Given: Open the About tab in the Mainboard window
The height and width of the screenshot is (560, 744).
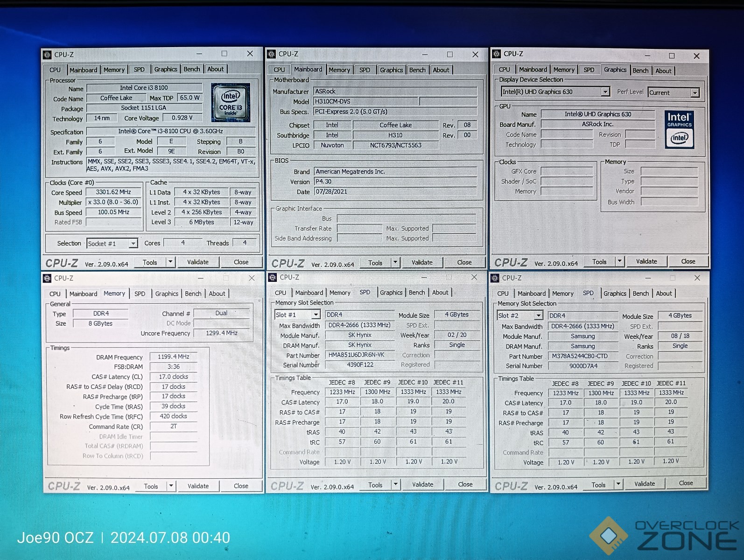Looking at the screenshot, I should [441, 70].
